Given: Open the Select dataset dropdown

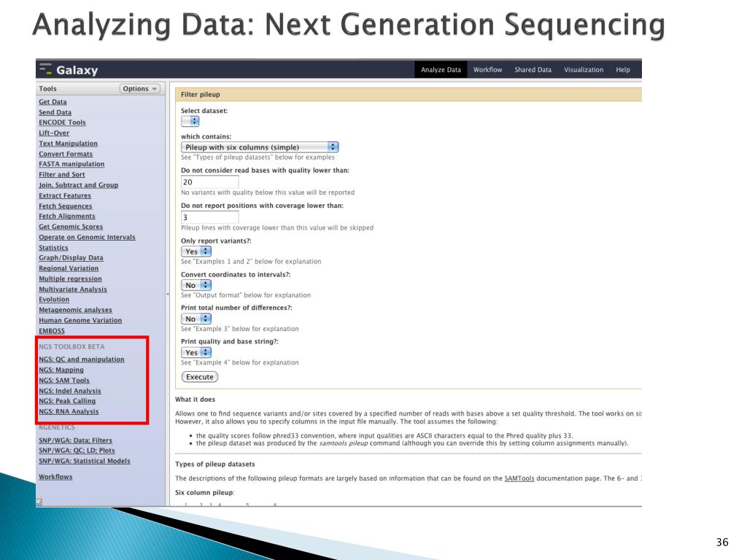Looking at the screenshot, I should point(190,122).
